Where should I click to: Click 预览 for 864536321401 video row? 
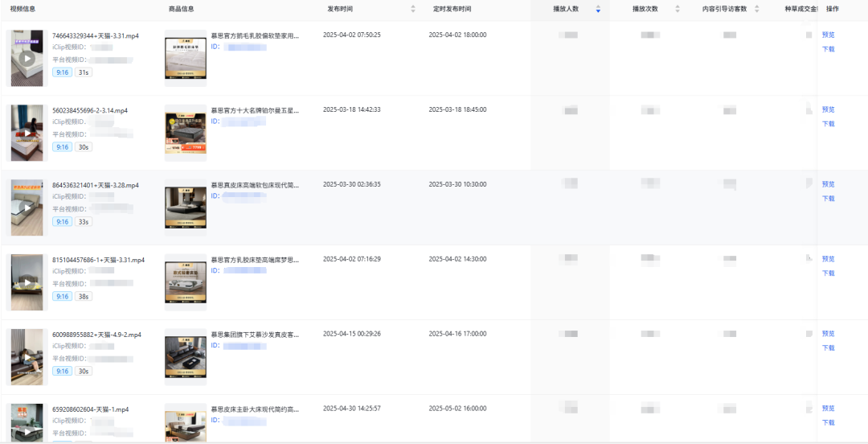pyautogui.click(x=828, y=184)
